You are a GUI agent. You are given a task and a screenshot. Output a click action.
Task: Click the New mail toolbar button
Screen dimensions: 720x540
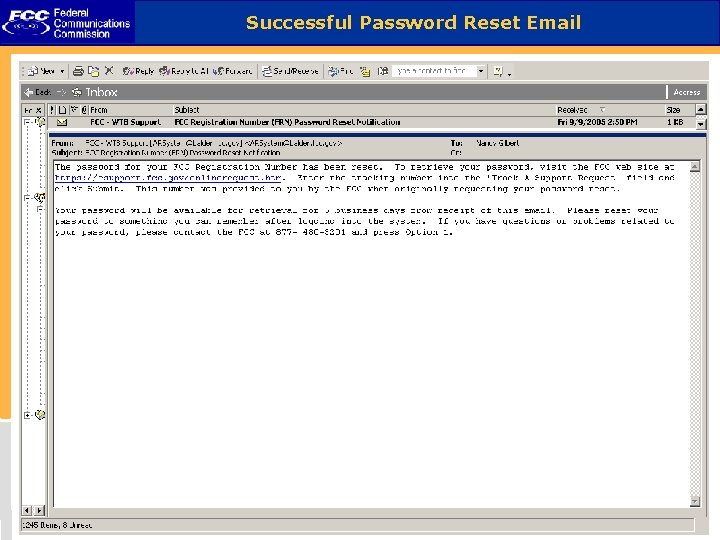click(x=41, y=71)
